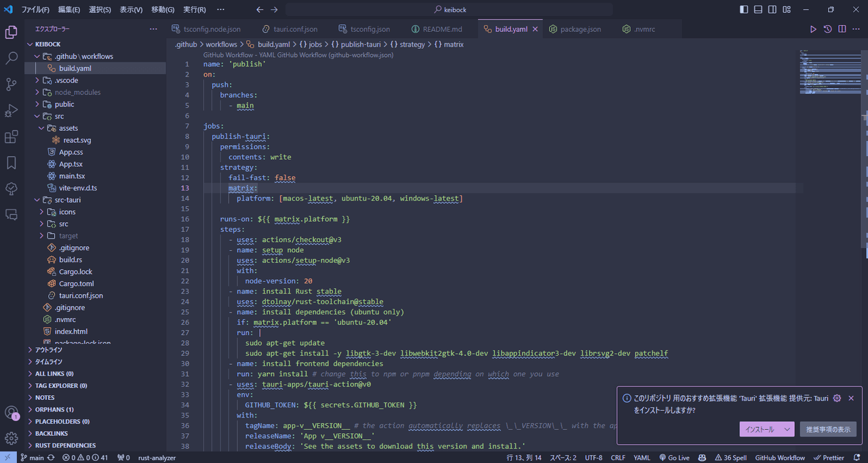Image resolution: width=868 pixels, height=463 pixels.
Task: Open the Manage gear in activity bar
Action: pyautogui.click(x=12, y=438)
